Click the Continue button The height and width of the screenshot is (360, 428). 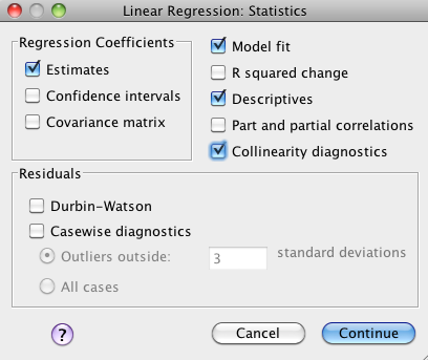coord(369,333)
